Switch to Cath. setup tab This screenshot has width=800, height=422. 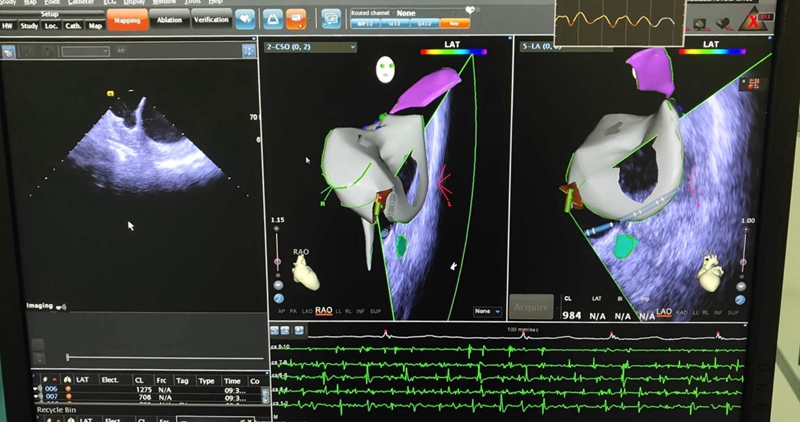[x=73, y=26]
